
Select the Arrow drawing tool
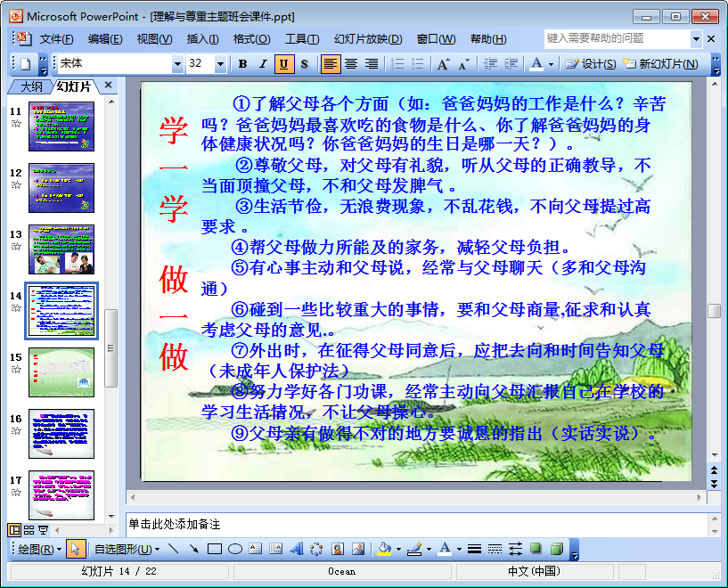pos(194,550)
